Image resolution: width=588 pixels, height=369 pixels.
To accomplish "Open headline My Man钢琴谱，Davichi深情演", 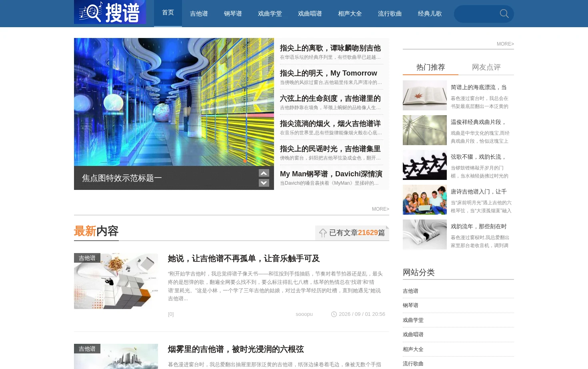I will (331, 174).
